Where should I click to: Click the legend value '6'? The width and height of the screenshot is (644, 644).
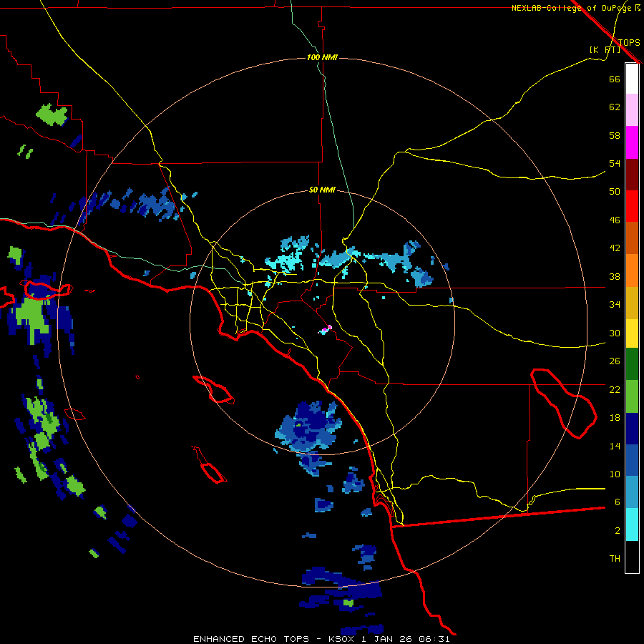(x=617, y=502)
